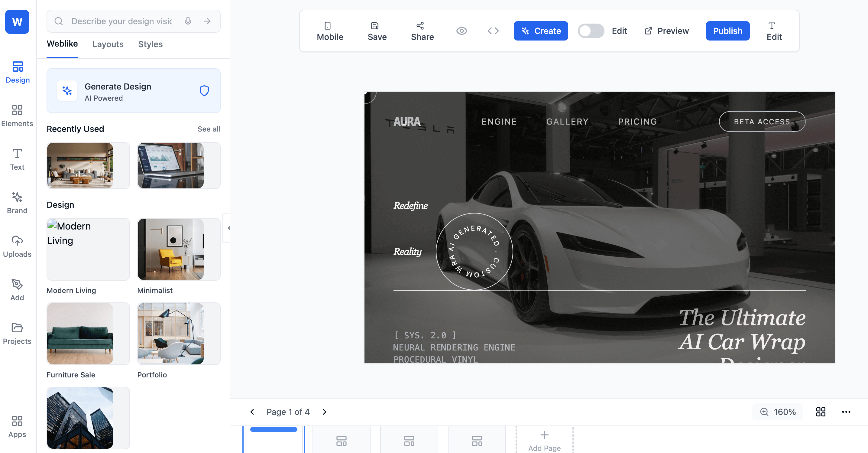Open the code view
Image resolution: width=868 pixels, height=453 pixels.
pyautogui.click(x=493, y=31)
